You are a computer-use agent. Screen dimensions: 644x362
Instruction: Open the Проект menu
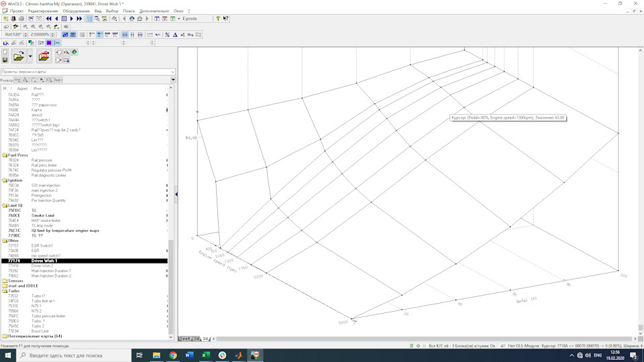[x=16, y=11]
